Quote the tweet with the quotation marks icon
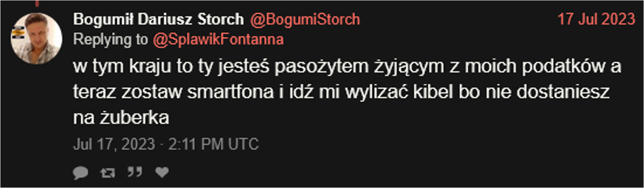Screen dimensions: 644x188 (134, 172)
